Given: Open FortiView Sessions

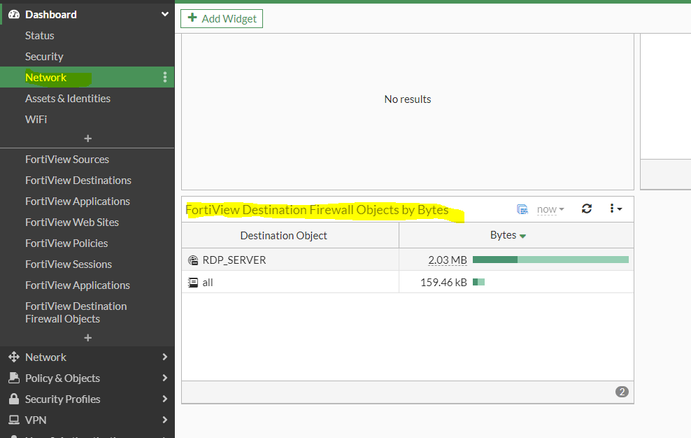Looking at the screenshot, I should [x=68, y=264].
